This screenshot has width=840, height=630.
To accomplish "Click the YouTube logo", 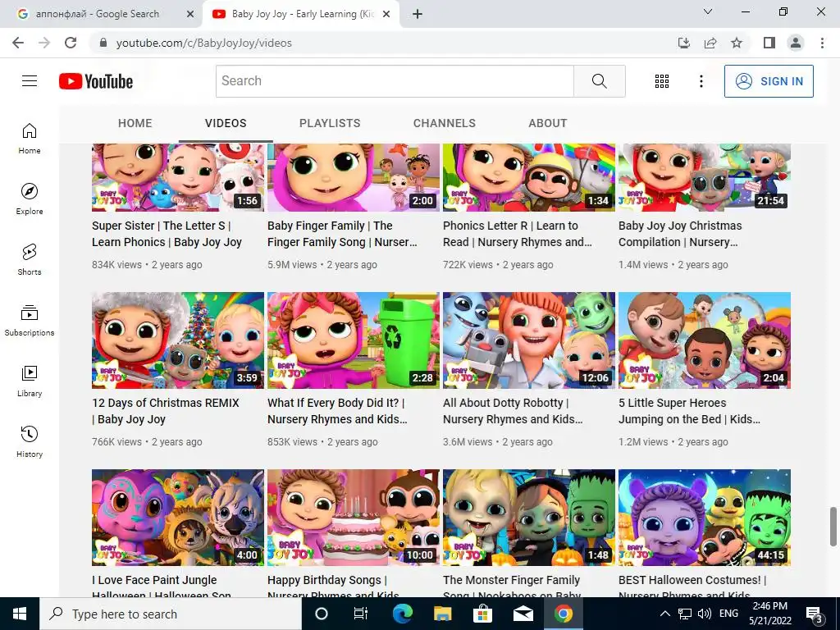I will click(96, 81).
